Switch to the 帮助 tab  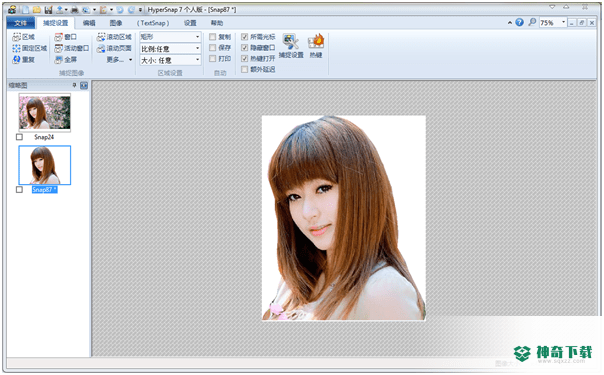pyautogui.click(x=217, y=23)
